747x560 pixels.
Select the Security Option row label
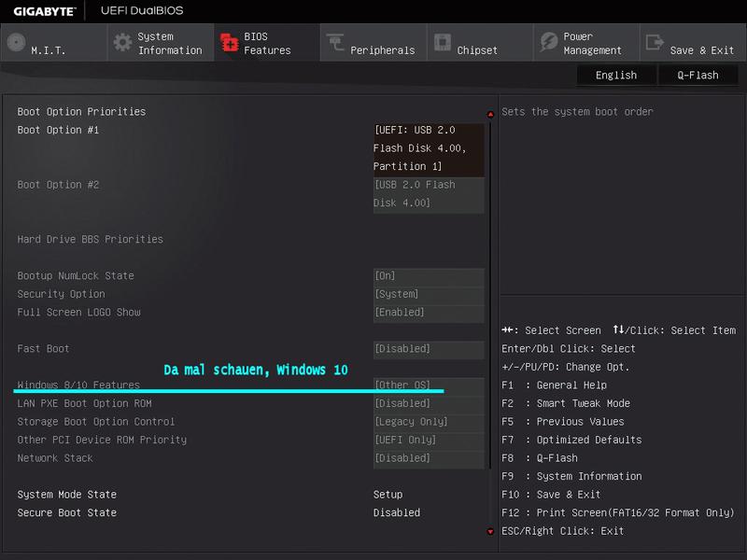pos(61,294)
